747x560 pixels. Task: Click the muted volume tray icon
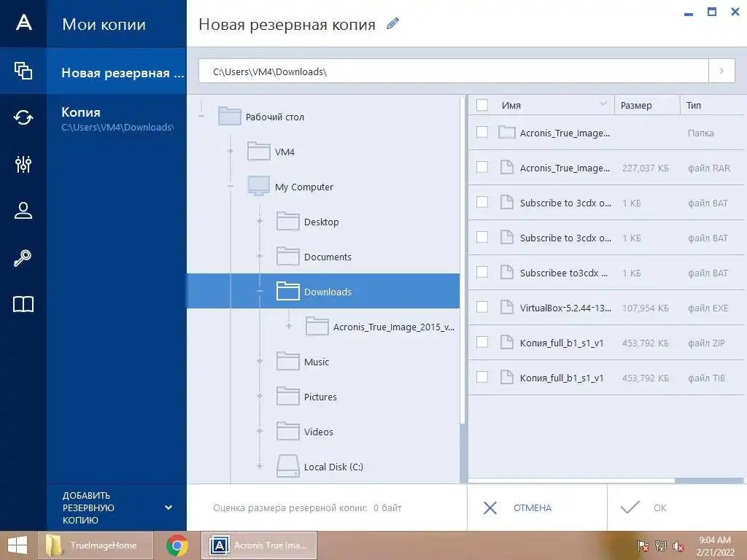pos(678,546)
